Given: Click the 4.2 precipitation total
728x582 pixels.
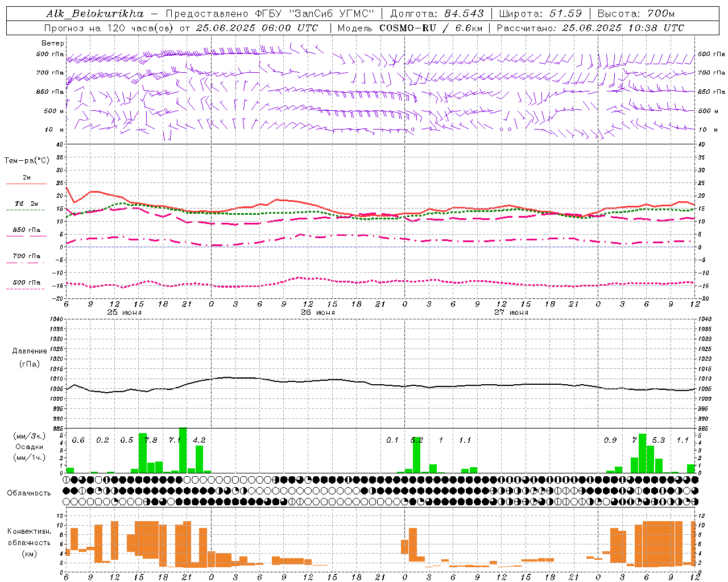Looking at the screenshot, I should (x=199, y=440).
